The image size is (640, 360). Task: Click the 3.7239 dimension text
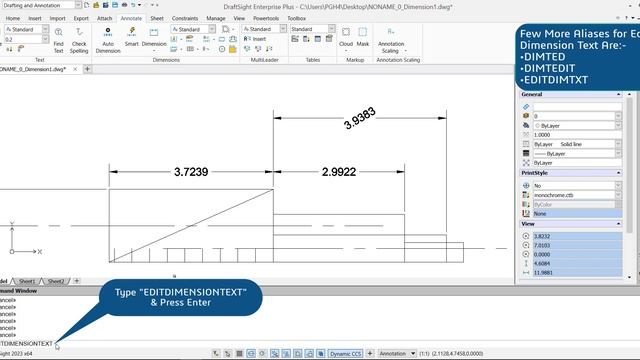(x=191, y=172)
